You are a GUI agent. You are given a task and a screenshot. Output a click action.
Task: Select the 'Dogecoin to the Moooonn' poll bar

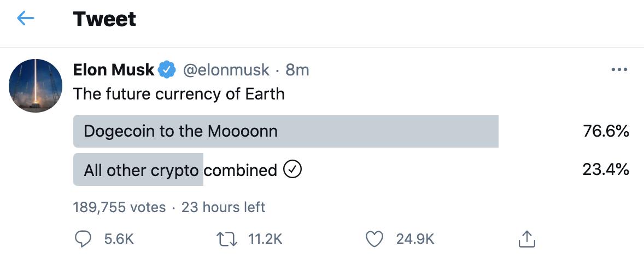pyautogui.click(x=285, y=131)
